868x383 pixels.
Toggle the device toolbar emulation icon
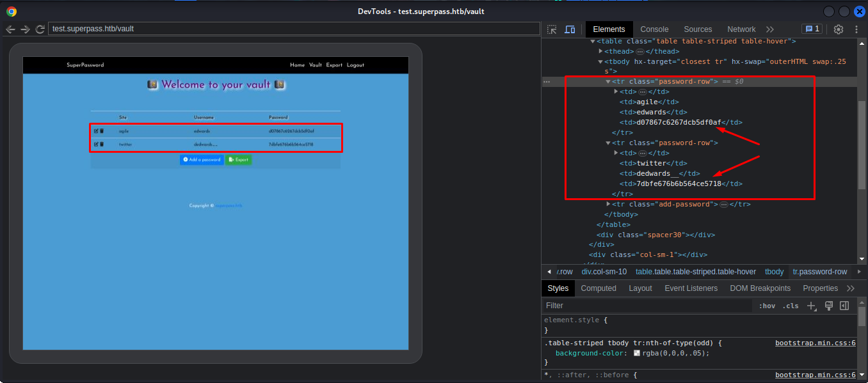[569, 29]
